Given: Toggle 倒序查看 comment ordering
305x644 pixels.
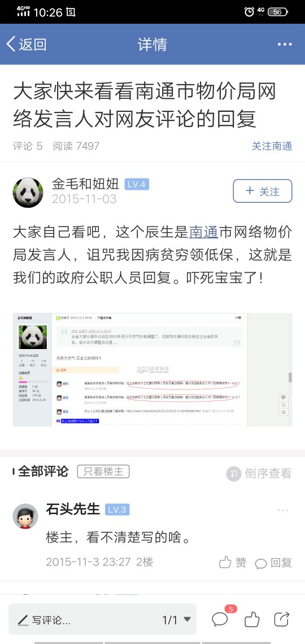Looking at the screenshot, I should (259, 473).
